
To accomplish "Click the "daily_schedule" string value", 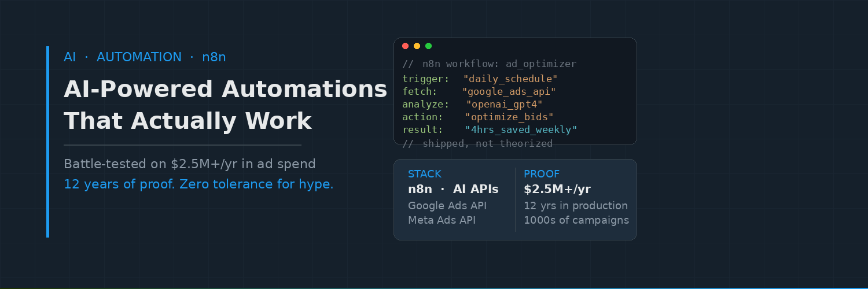I will 510,79.
